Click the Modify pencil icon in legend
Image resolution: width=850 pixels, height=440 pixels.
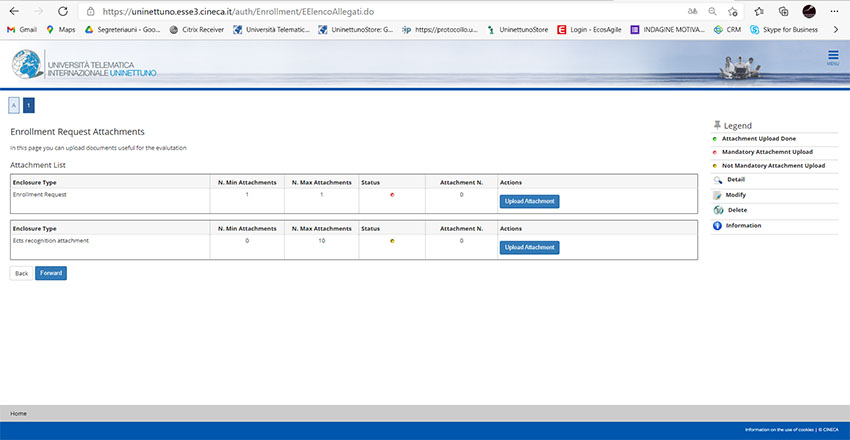(x=717, y=195)
